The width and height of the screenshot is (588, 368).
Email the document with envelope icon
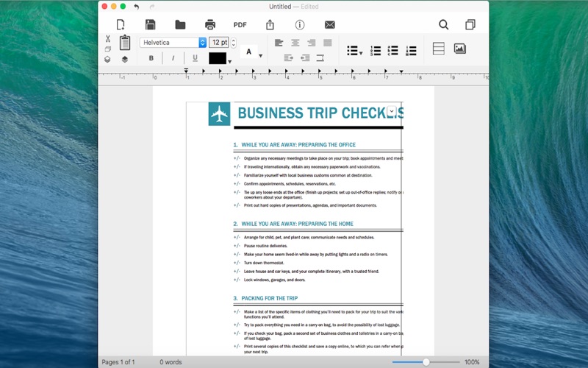coord(329,25)
